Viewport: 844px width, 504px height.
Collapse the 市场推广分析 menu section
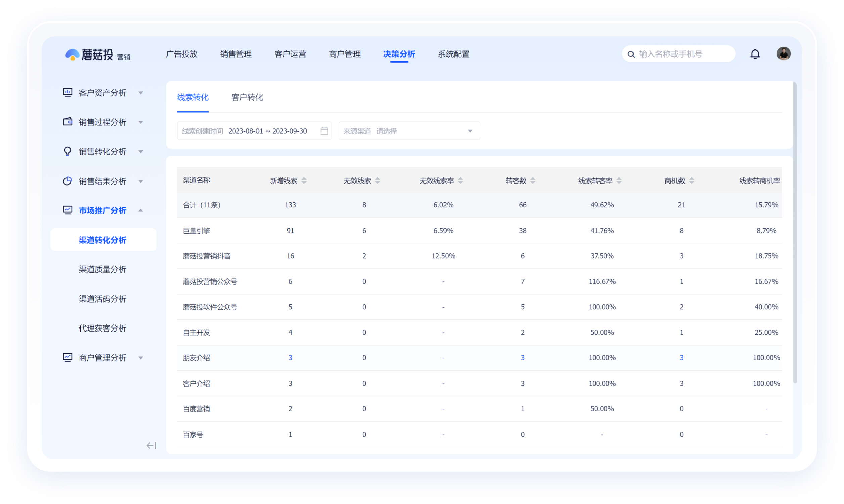pyautogui.click(x=141, y=210)
